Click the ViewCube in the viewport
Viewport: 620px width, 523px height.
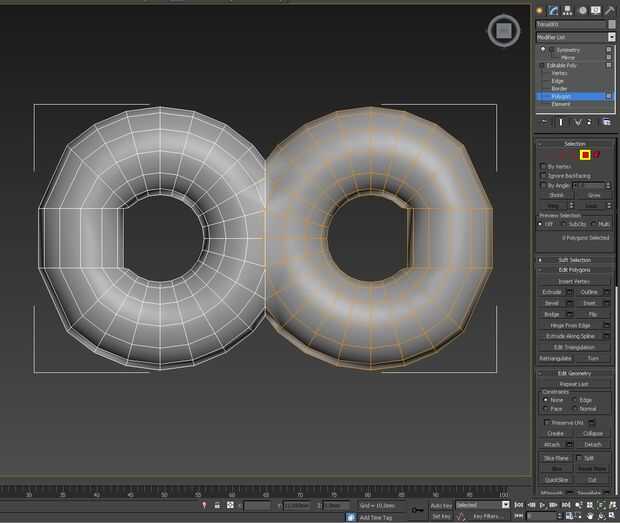tap(504, 31)
